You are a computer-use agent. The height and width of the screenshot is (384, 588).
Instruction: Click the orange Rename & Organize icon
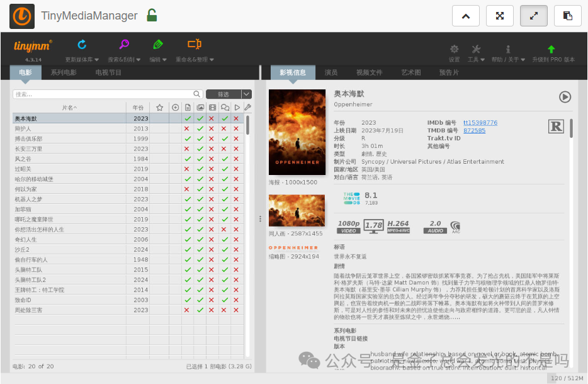(195, 45)
